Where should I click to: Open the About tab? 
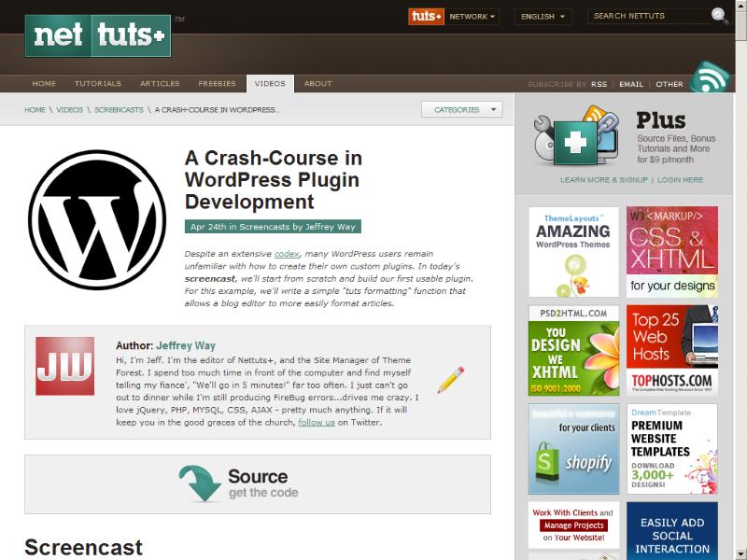coord(317,83)
